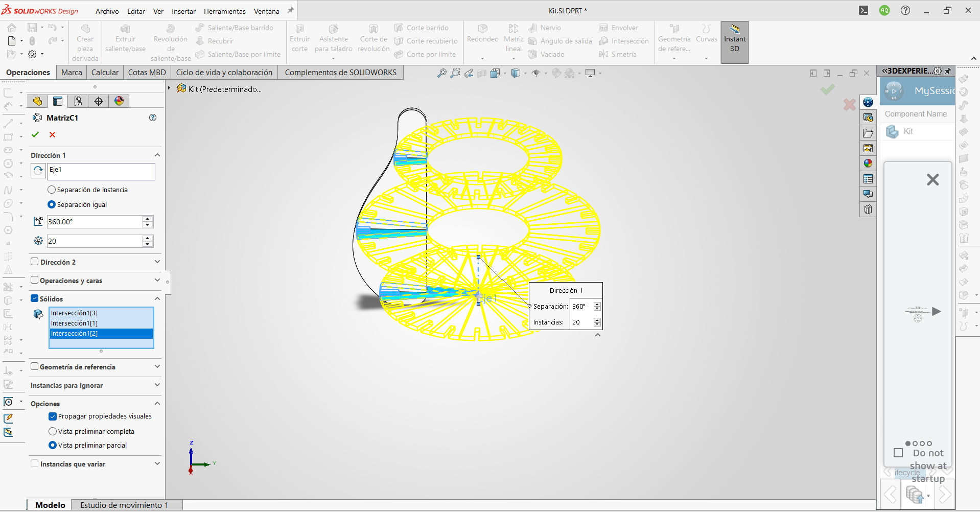This screenshot has width=980, height=512.
Task: Collapse the Sólidos section
Action: click(x=157, y=298)
